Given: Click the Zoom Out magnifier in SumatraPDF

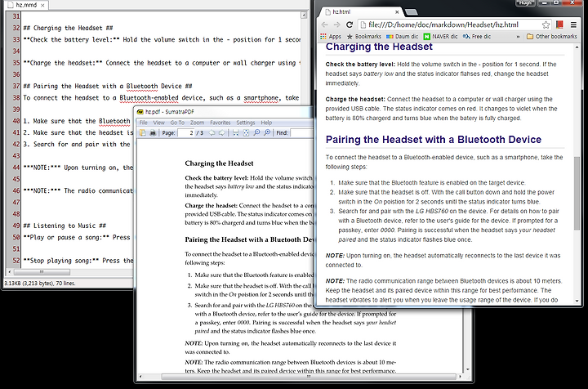Looking at the screenshot, I should click(256, 132).
